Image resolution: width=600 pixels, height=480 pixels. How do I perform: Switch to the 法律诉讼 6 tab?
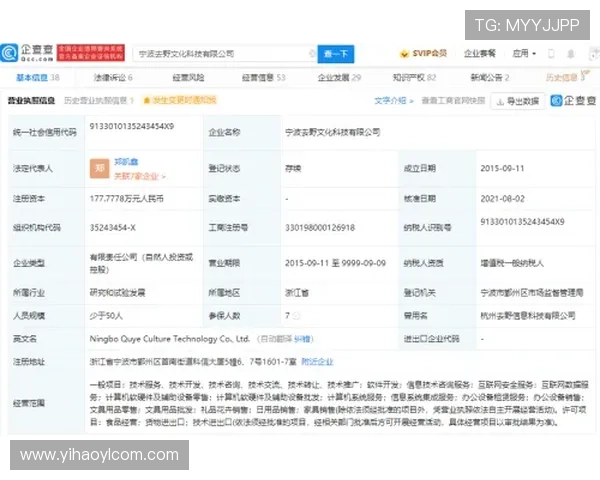click(113, 78)
